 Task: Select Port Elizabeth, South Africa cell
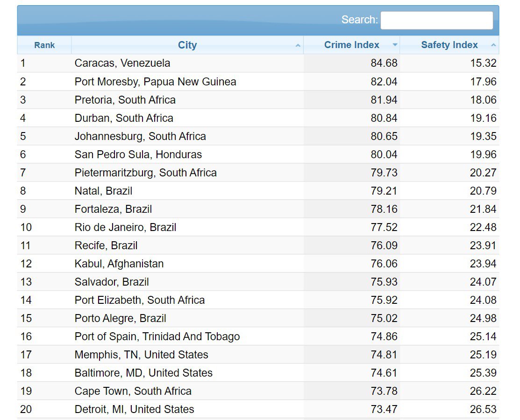[x=187, y=300]
